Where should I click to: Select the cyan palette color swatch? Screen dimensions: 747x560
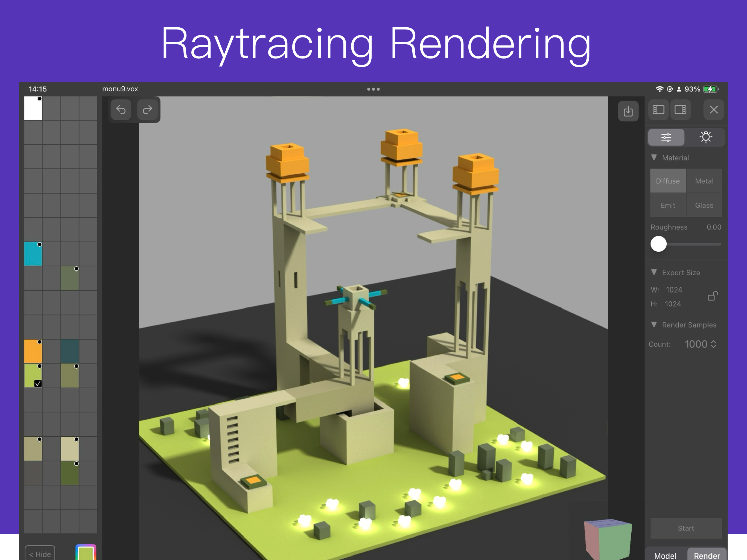(x=33, y=254)
